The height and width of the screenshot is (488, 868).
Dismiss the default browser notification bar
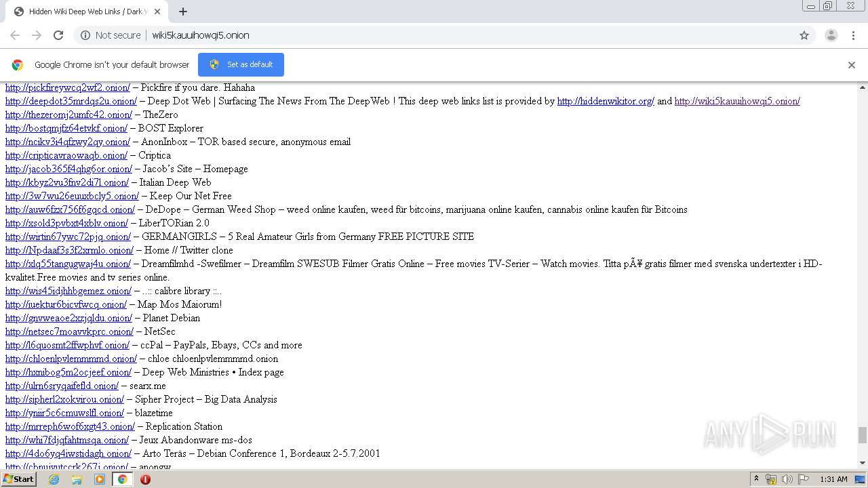click(852, 65)
